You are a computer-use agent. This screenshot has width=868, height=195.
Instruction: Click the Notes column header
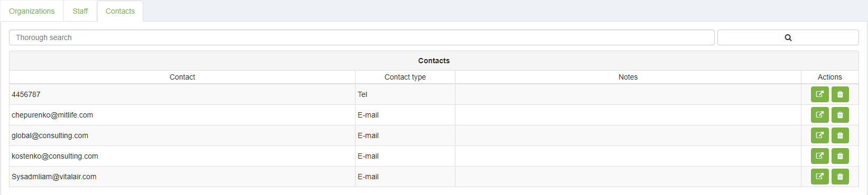628,77
